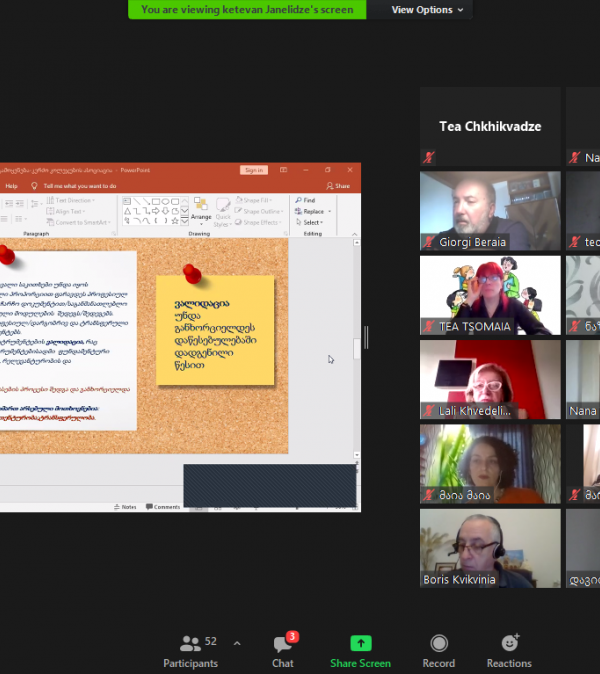600x674 pixels.
Task: Select Lali Khvedeli's video thumbnail
Action: click(490, 379)
